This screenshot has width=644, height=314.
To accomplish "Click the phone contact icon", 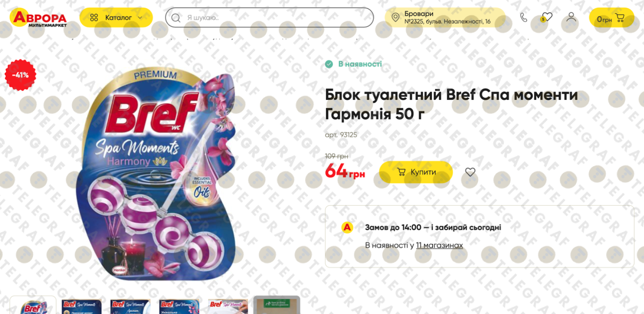I will (x=523, y=17).
